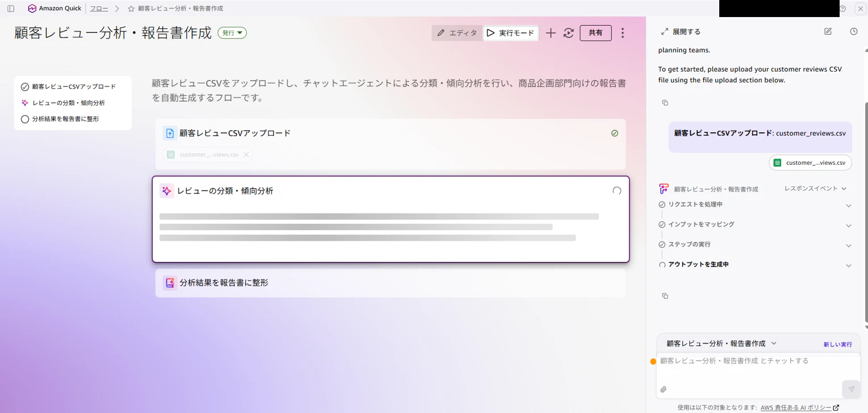Expand the インプットをマッピング event

(849, 226)
